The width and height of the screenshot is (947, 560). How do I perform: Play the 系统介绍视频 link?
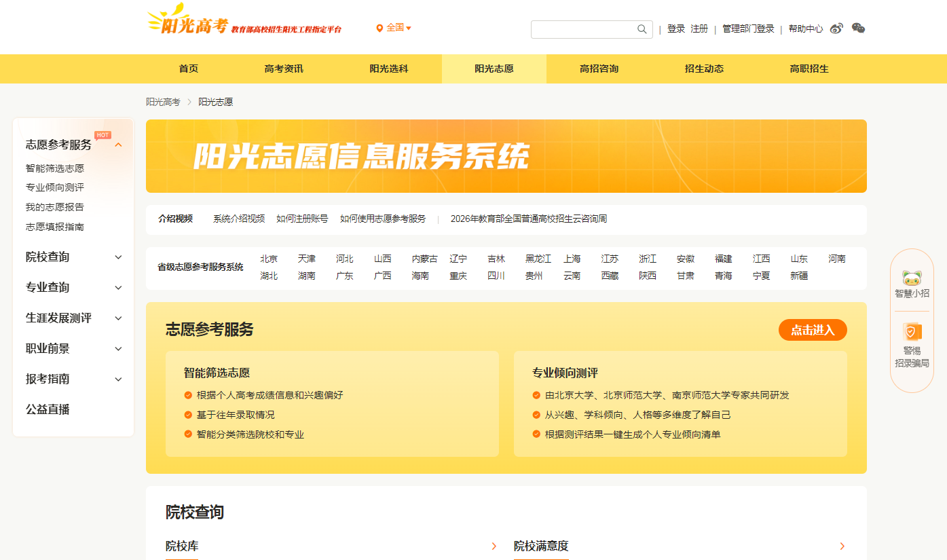click(x=239, y=219)
